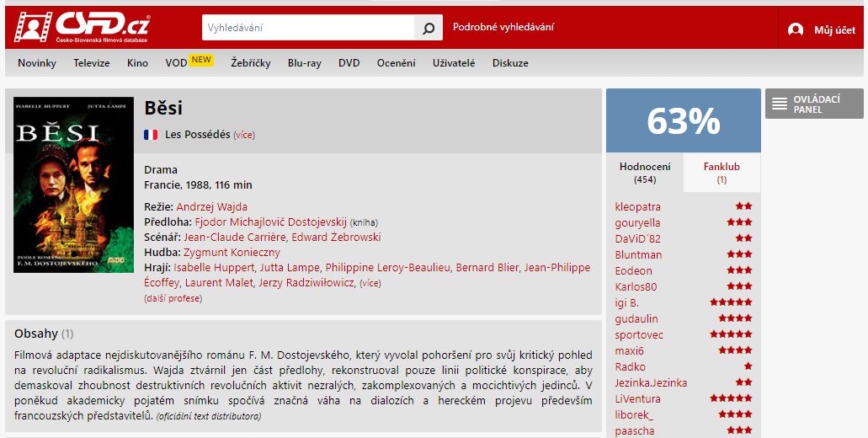868x438 pixels.
Task: Click the 63% rating box
Action: point(684,120)
